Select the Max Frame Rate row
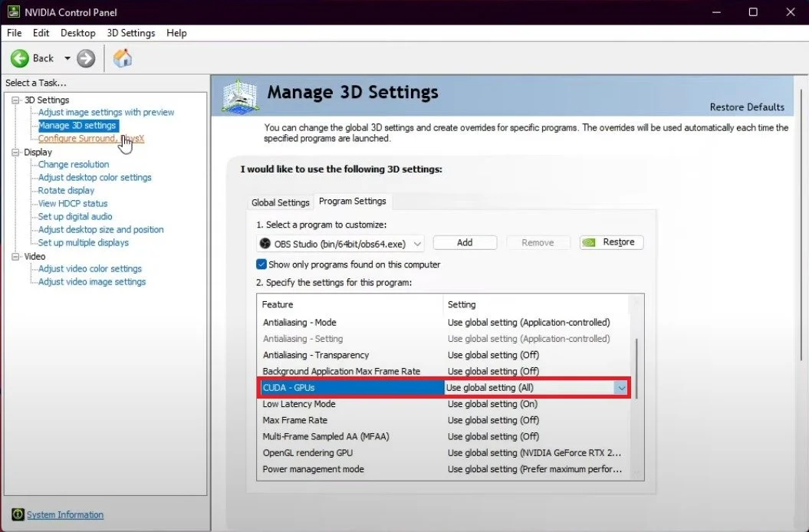Image resolution: width=809 pixels, height=532 pixels. [x=444, y=420]
